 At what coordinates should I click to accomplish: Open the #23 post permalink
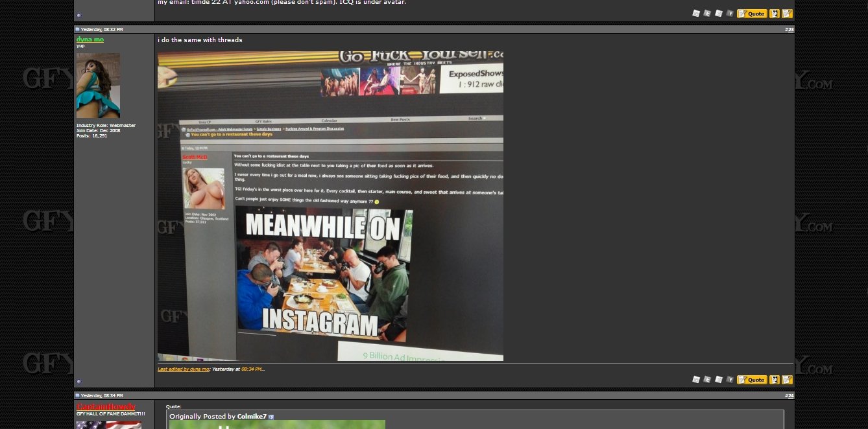point(791,30)
